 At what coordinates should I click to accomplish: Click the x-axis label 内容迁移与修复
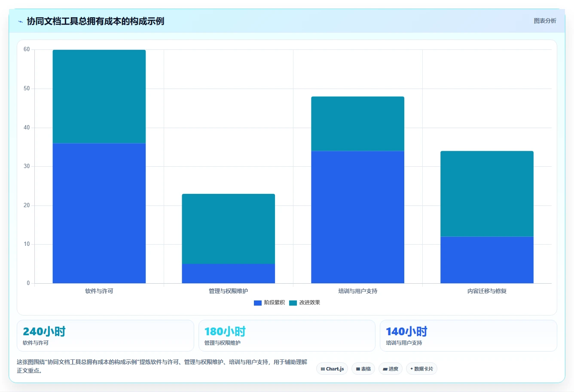(x=487, y=291)
